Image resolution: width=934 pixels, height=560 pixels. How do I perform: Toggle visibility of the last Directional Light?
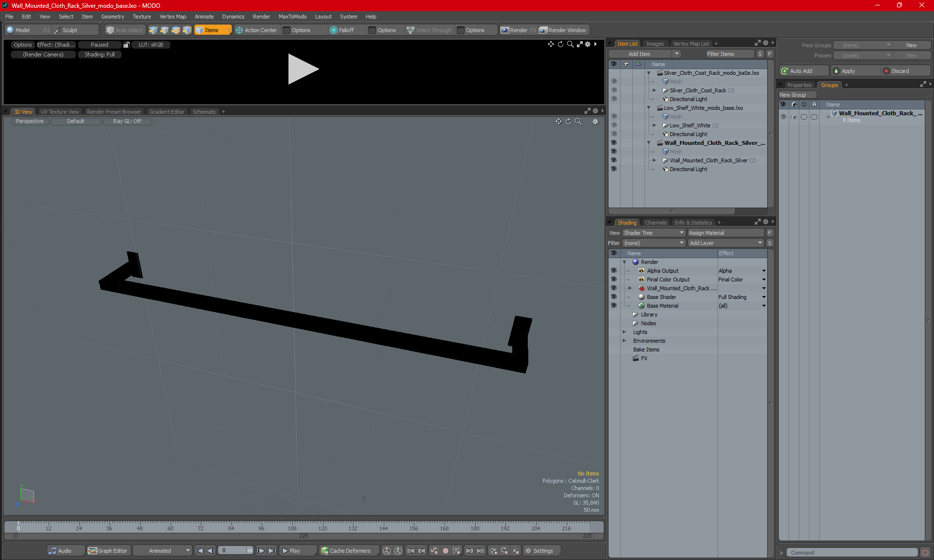(x=613, y=169)
